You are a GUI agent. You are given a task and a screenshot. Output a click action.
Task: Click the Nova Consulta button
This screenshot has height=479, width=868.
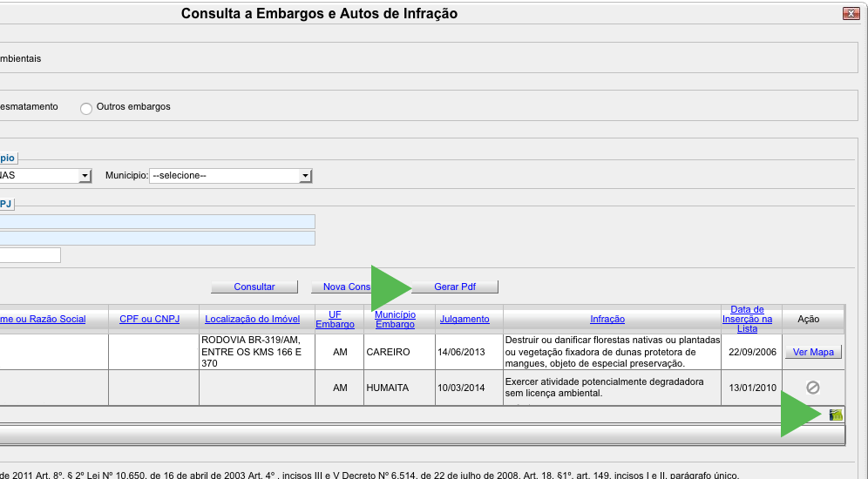click(x=346, y=287)
